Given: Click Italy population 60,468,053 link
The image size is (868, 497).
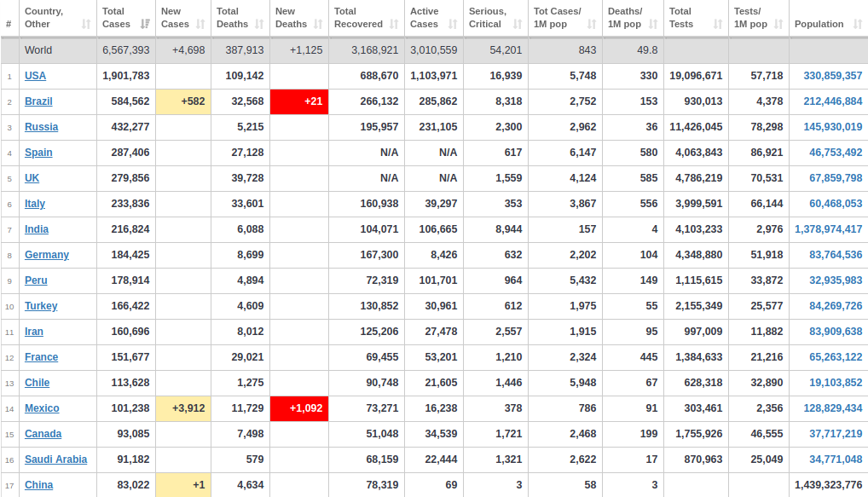Looking at the screenshot, I should click(x=836, y=204).
